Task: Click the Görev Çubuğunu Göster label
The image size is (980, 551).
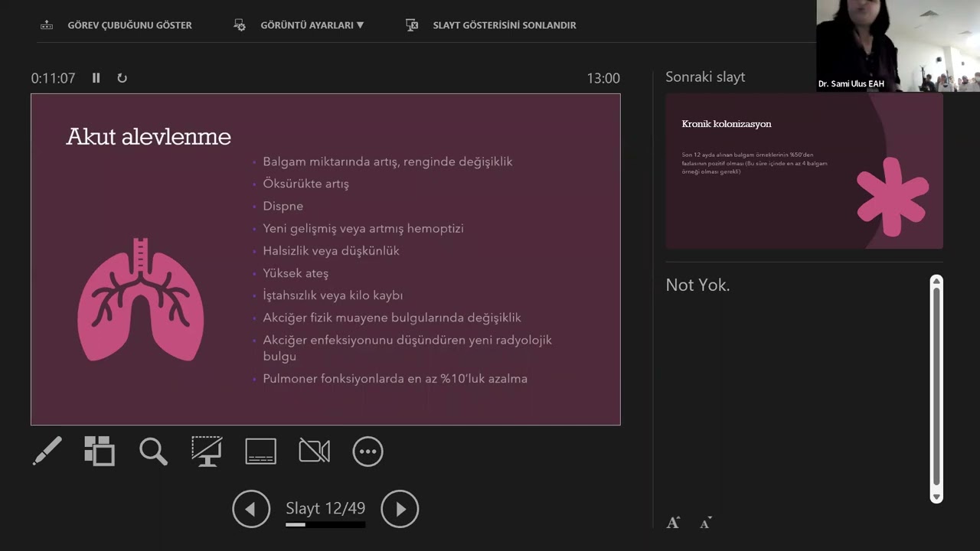Action: click(129, 25)
